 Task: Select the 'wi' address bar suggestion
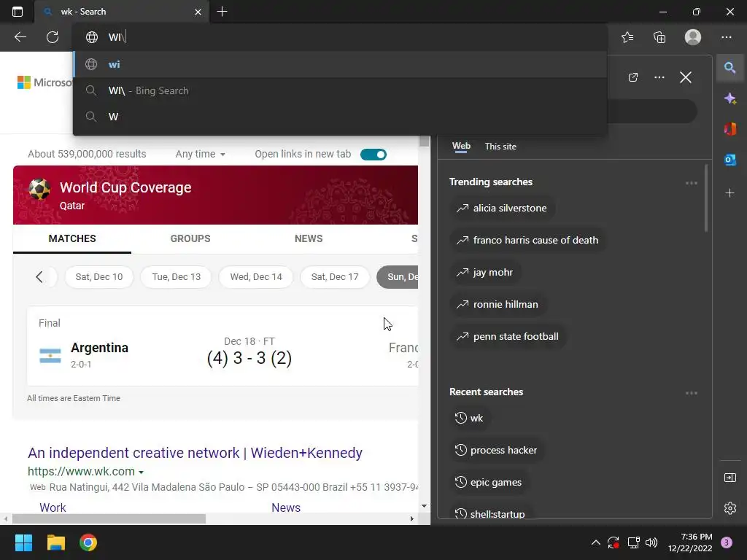(x=340, y=64)
